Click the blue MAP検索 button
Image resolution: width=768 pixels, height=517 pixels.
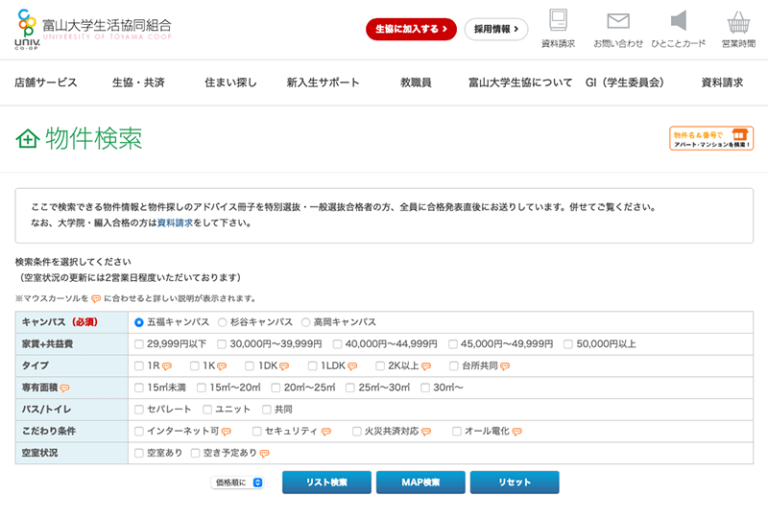coord(421,482)
